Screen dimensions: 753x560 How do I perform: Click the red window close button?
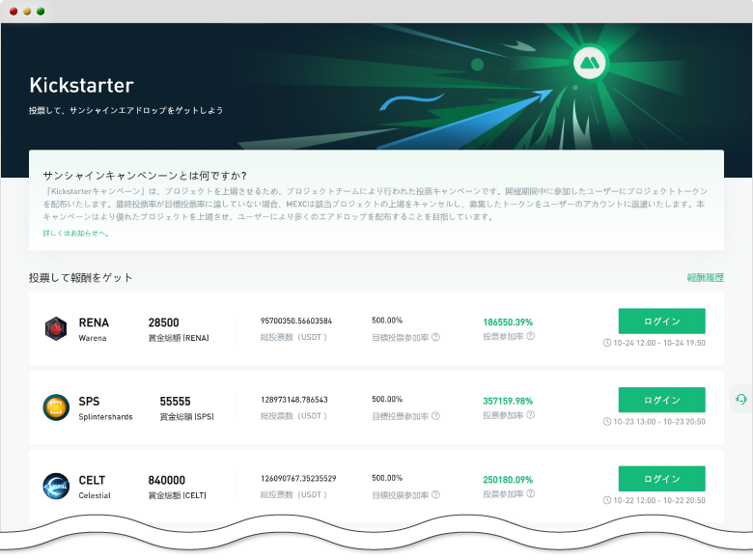tap(14, 11)
